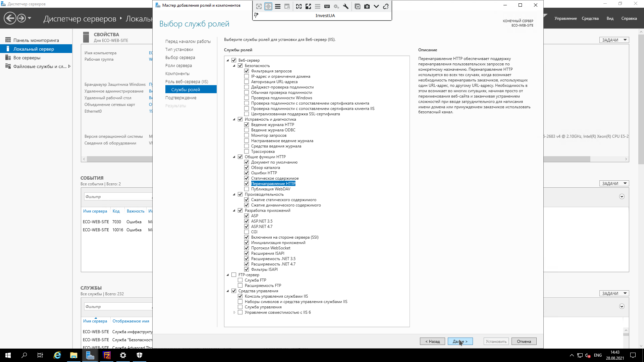Click the camera screenshot icon in the remote toolbar
This screenshot has width=644, height=362.
(367, 6)
